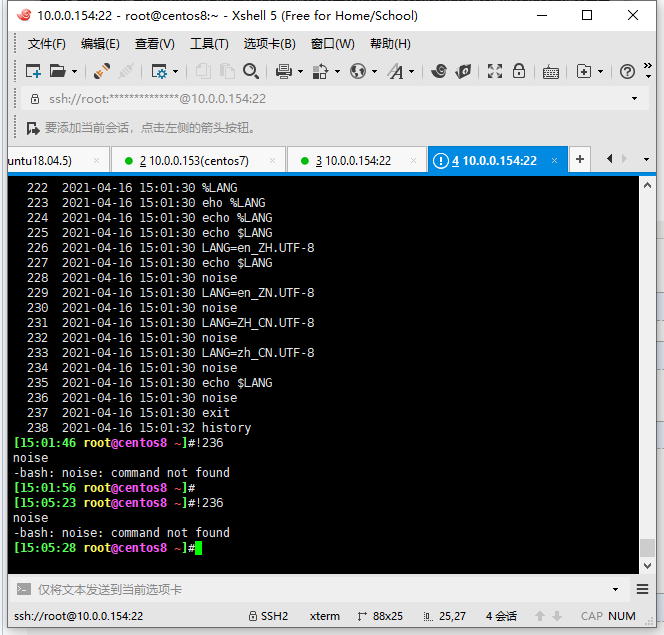Close tab 3 10.0.0.154:22
Viewport: 664px width, 635px height.
[x=413, y=161]
